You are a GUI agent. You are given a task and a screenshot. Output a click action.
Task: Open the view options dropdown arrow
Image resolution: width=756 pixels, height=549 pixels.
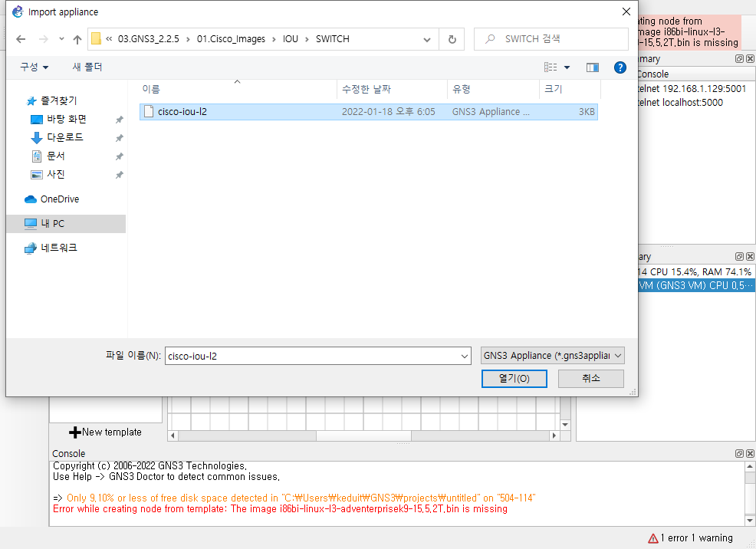point(567,67)
